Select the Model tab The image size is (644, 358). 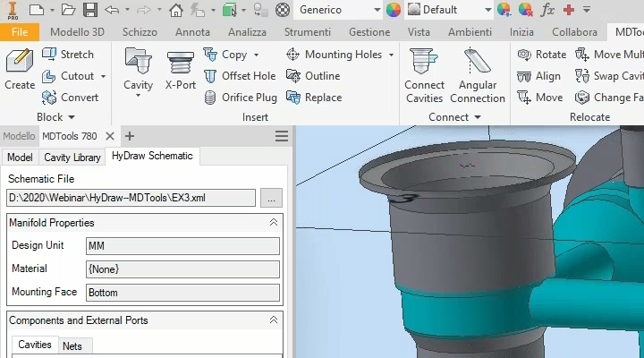pyautogui.click(x=20, y=158)
